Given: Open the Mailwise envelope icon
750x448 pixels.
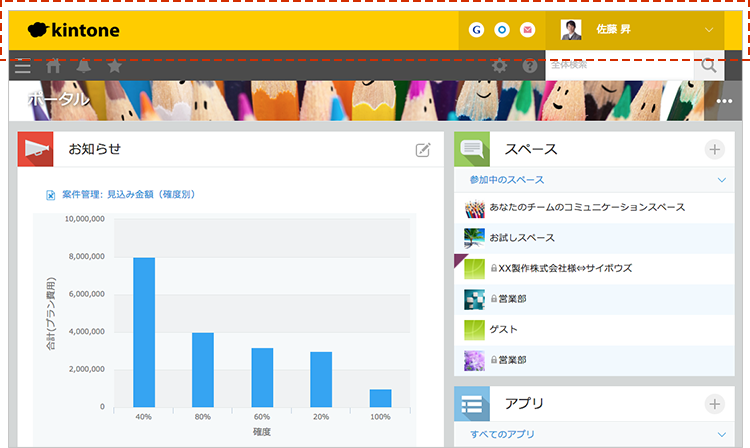Looking at the screenshot, I should (x=527, y=30).
